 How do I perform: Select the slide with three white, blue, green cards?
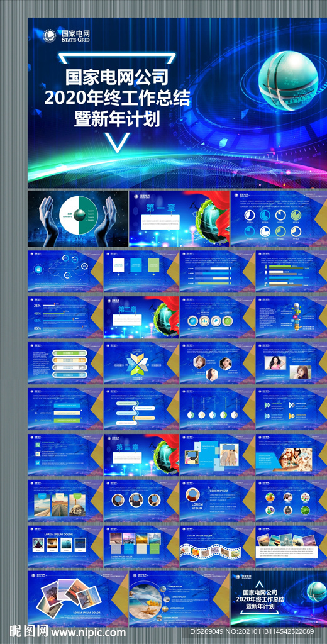pos(141,272)
